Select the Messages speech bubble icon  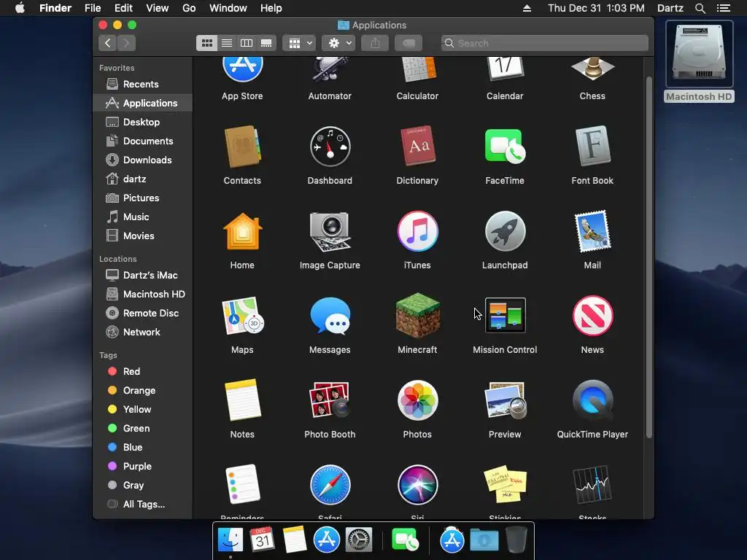[x=330, y=315]
